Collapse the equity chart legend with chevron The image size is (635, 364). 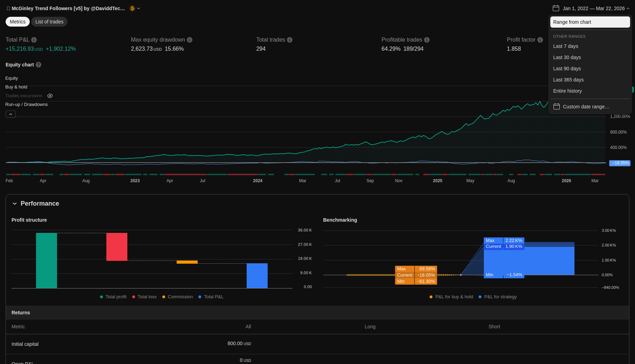pos(10,114)
